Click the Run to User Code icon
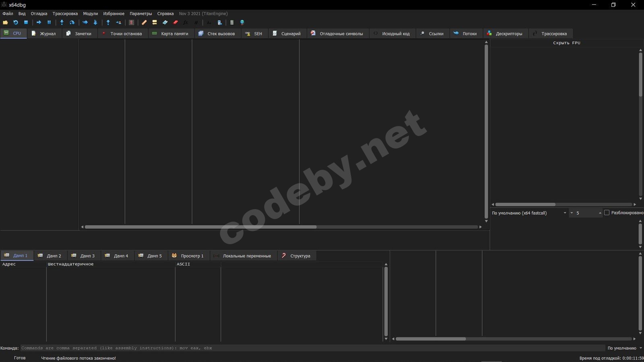Screen dimensions: 644x362 coord(119,23)
